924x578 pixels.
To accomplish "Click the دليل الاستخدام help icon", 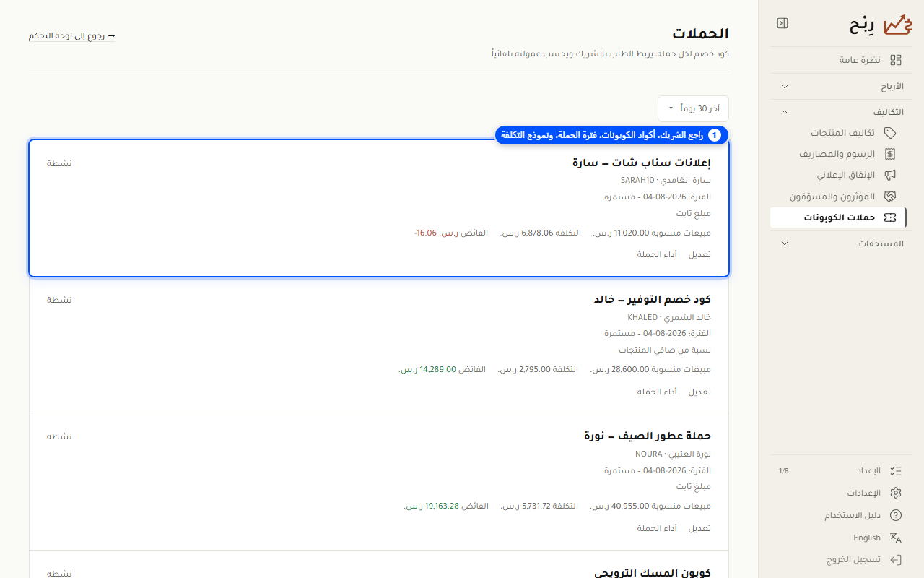I will click(896, 515).
